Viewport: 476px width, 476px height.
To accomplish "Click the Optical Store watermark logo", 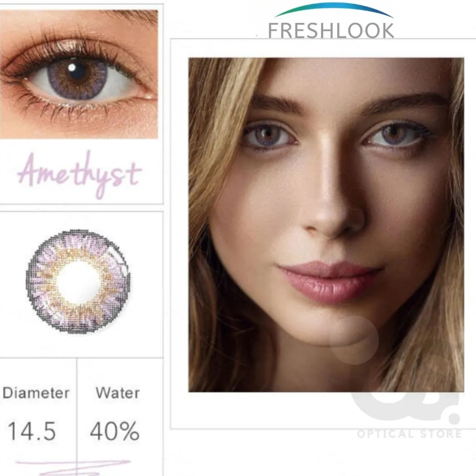I will pos(407,407).
